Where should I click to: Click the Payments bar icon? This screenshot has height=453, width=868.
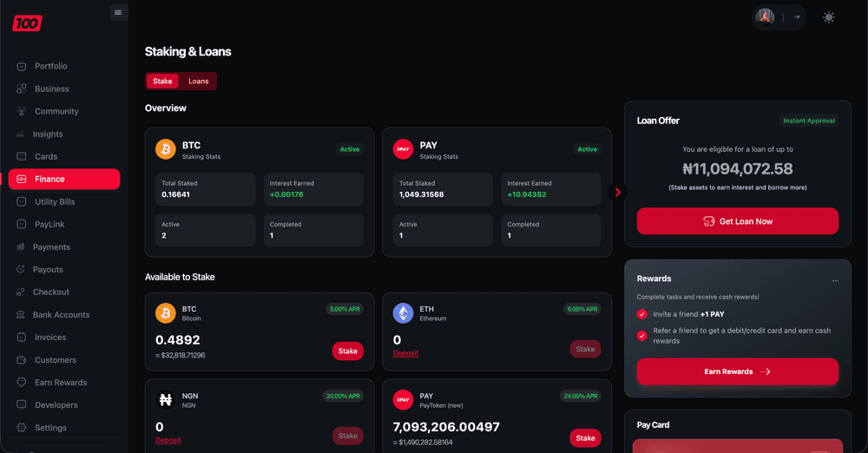pyautogui.click(x=21, y=247)
